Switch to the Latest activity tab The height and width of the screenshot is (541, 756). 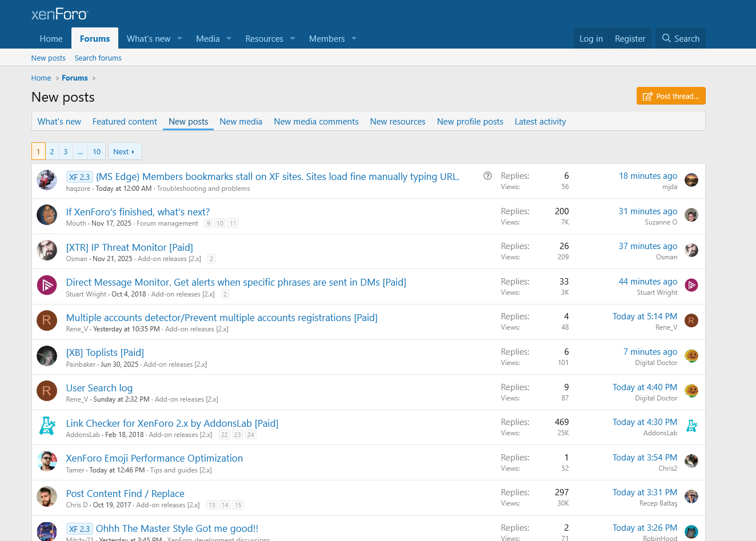point(540,122)
